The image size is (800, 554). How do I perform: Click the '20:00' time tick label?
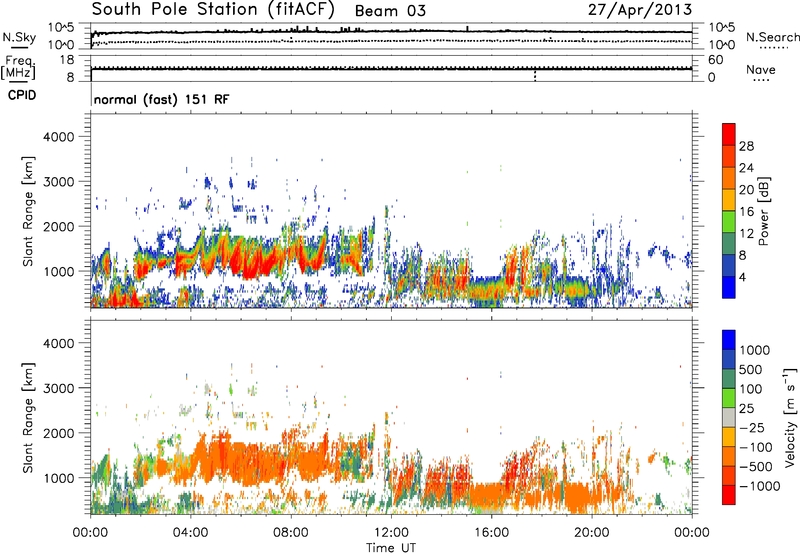591,533
